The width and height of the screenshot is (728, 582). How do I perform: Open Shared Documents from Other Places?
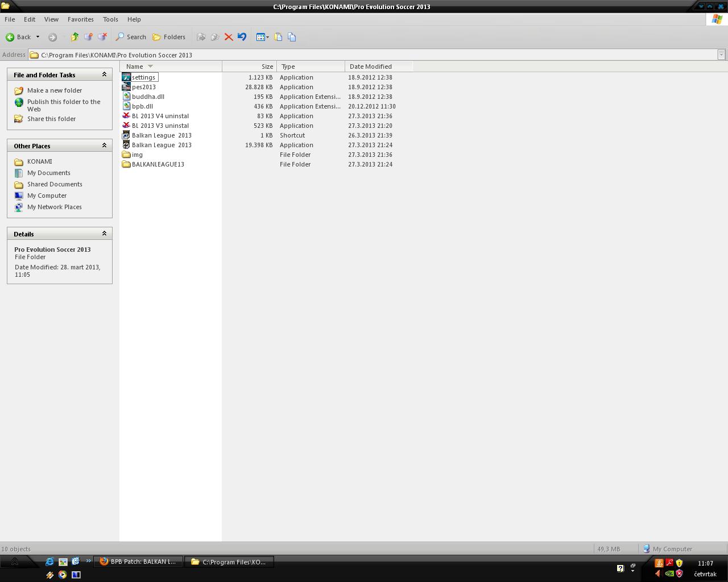pyautogui.click(x=55, y=184)
